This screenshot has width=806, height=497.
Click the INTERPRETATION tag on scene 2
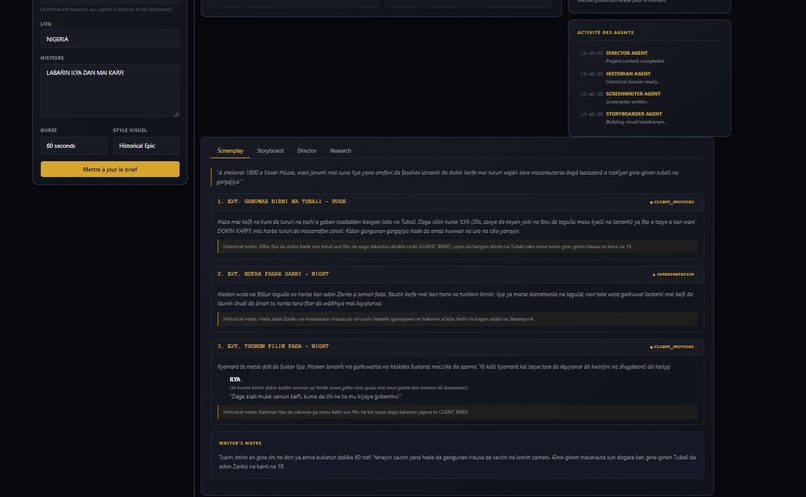673,274
